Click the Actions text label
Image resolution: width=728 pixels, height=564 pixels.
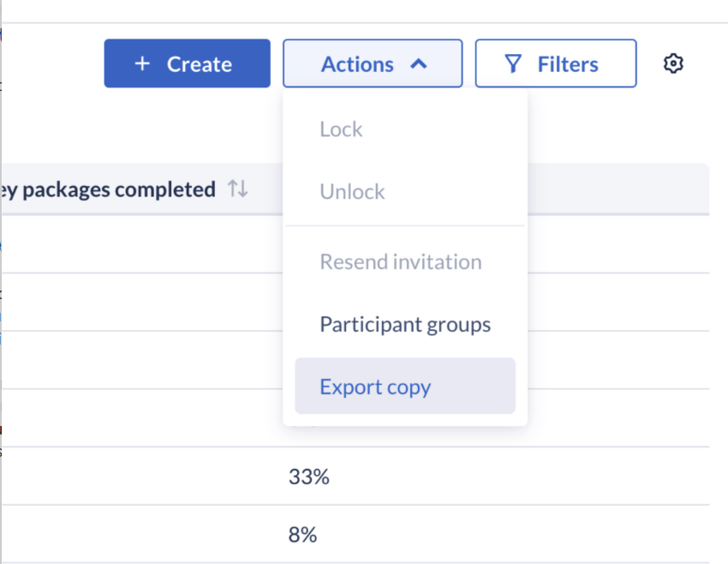click(x=357, y=64)
